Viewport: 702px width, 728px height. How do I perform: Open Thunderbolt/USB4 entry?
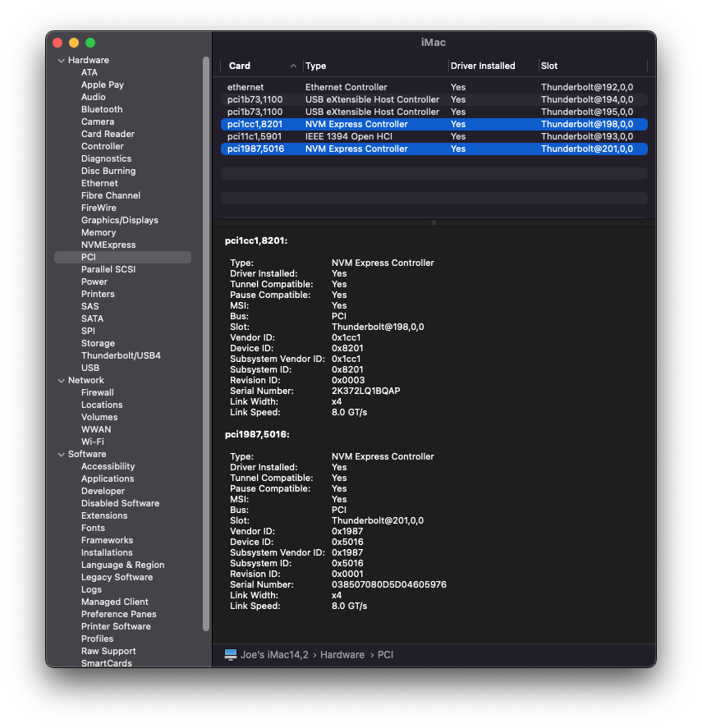pos(121,355)
